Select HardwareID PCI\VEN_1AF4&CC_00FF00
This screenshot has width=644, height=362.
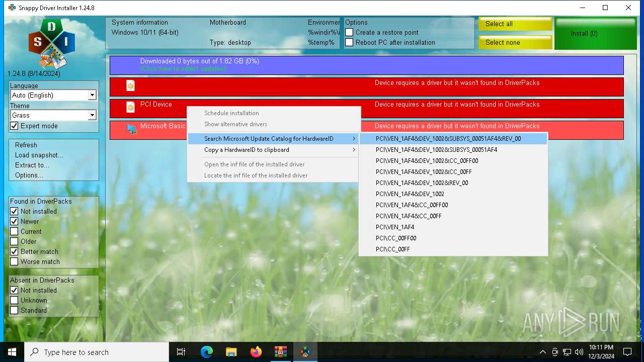(x=453, y=205)
